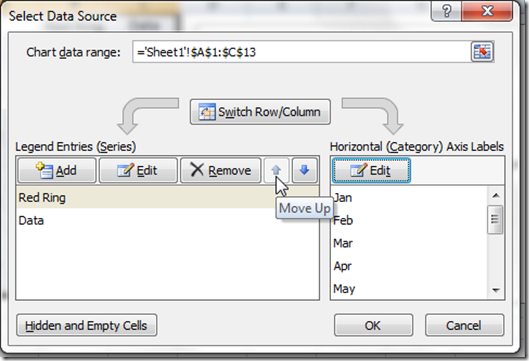Click the Move Up arrow icon
529x361 pixels.
(276, 170)
